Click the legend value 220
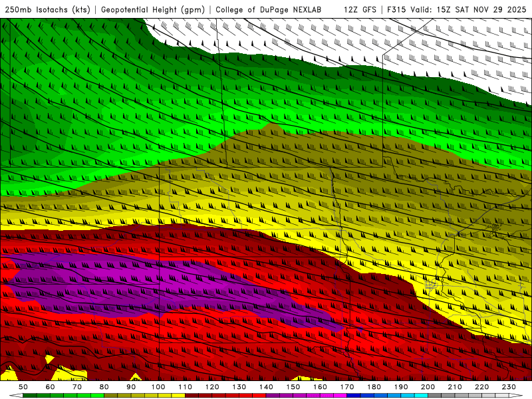 tap(482, 387)
